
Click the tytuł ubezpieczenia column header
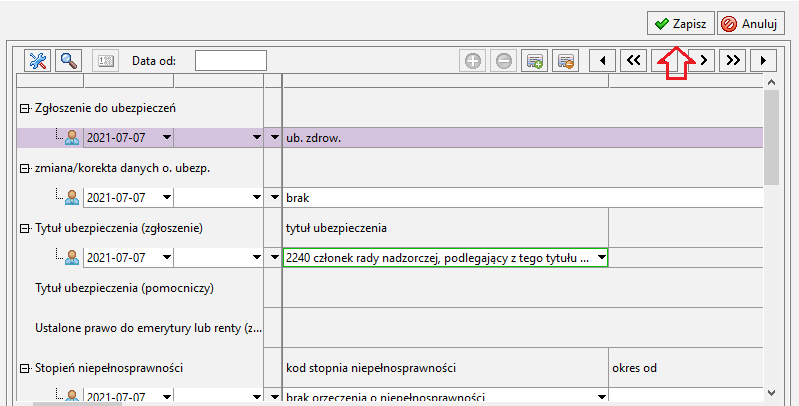coord(336,228)
